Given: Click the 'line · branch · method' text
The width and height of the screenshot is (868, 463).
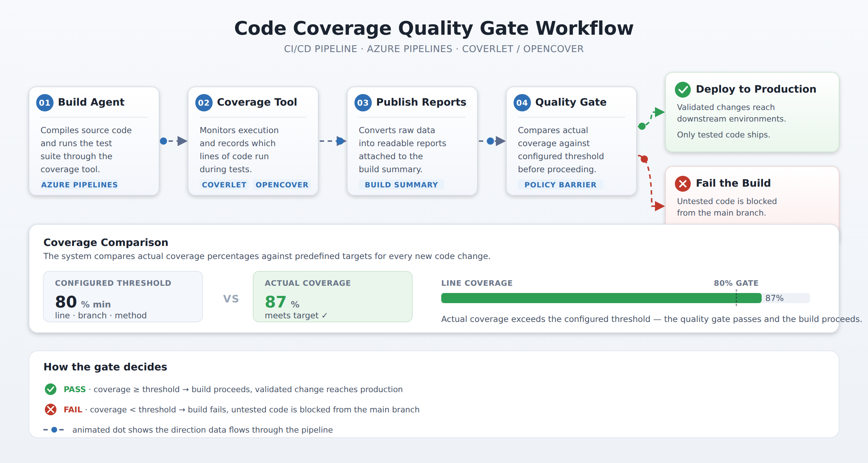Looking at the screenshot, I should click(x=101, y=315).
